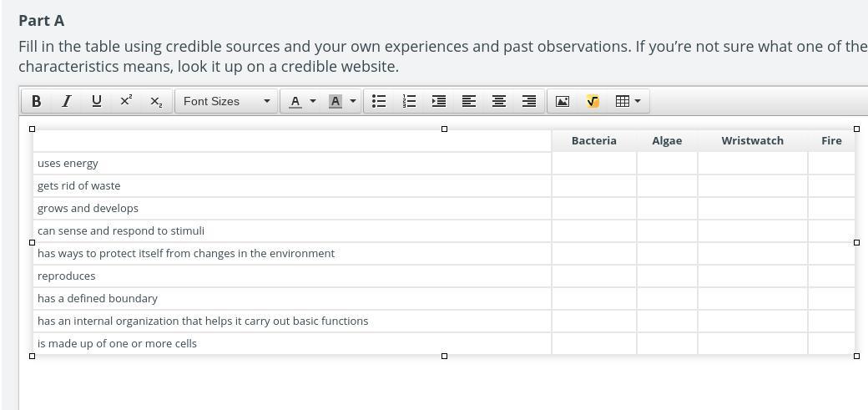Toggle italic formatting

point(66,101)
